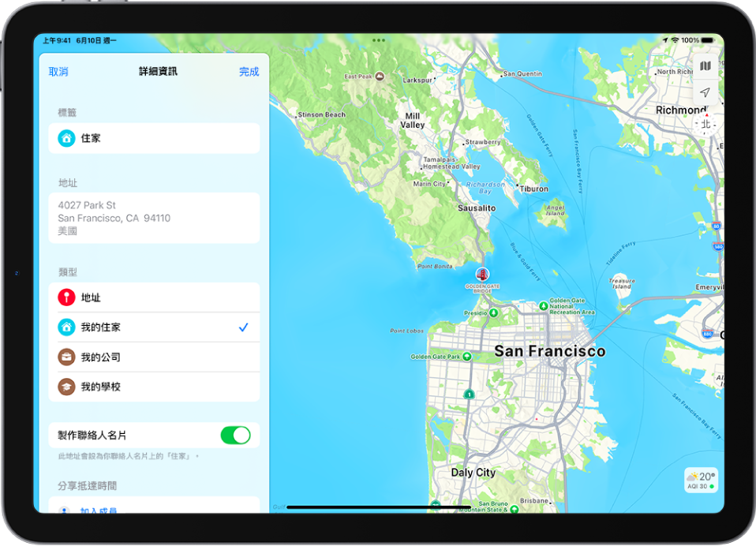Edit the 4027 Park St address field
This screenshot has width=756, height=546.
click(154, 218)
